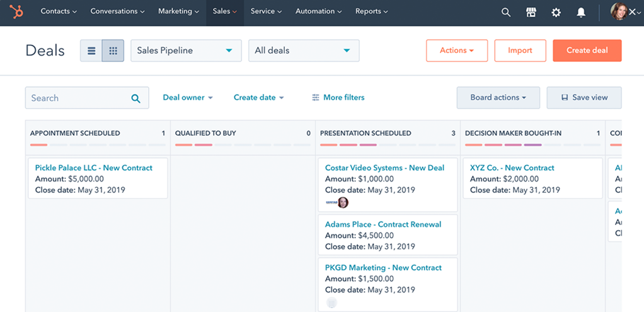Click owner avatar on Costar Video Systems card
Screen dimensions: 644x312
click(x=343, y=202)
